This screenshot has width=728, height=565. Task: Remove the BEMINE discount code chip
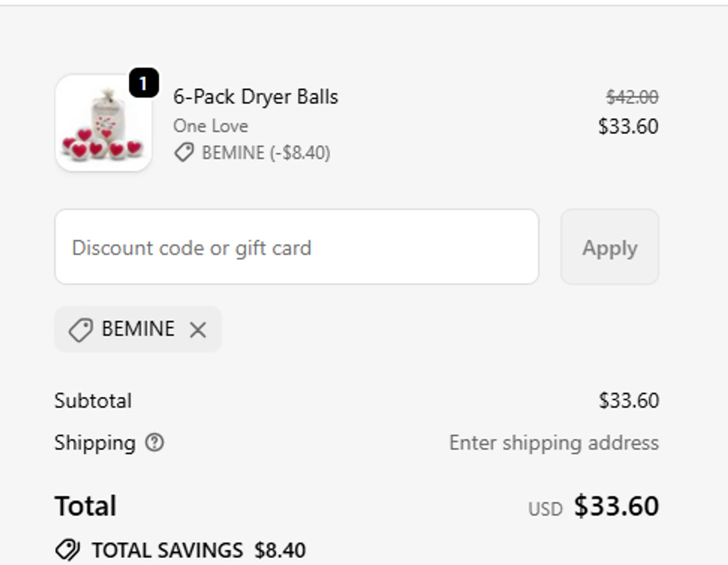tap(198, 330)
